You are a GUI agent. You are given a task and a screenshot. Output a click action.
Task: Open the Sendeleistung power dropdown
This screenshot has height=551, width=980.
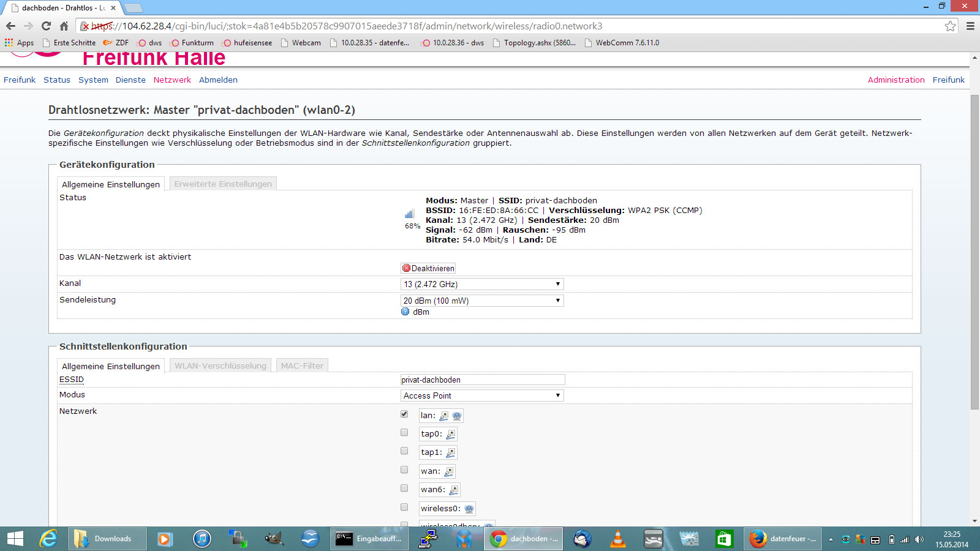pos(481,300)
